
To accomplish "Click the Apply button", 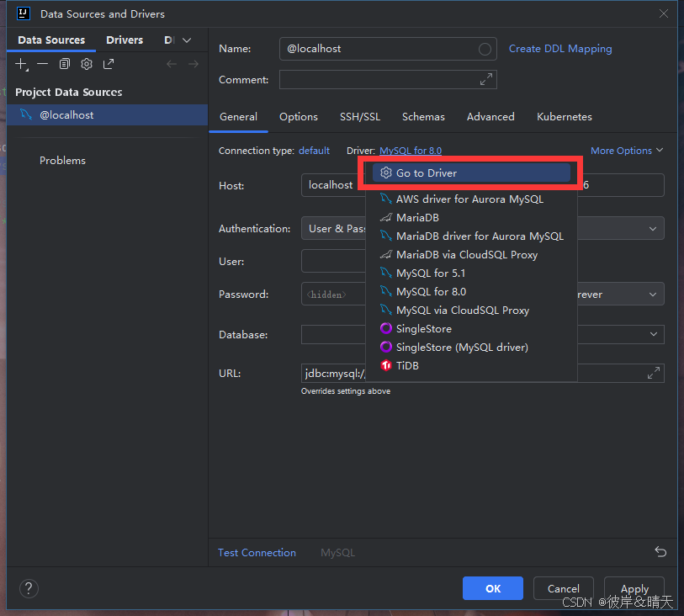I will point(634,588).
